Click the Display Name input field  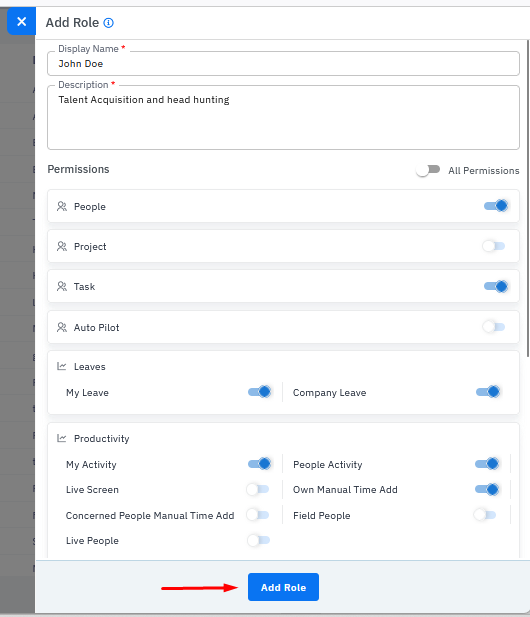point(283,63)
